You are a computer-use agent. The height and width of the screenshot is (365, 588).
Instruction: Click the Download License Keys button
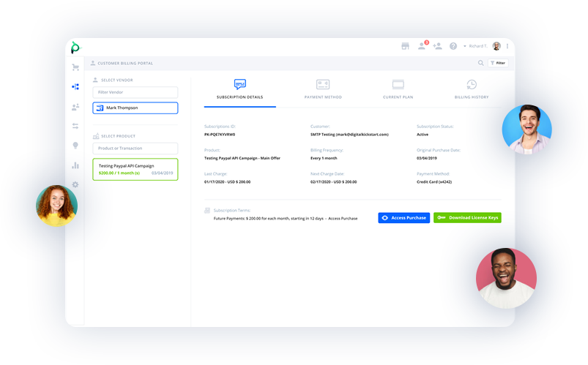tap(467, 218)
